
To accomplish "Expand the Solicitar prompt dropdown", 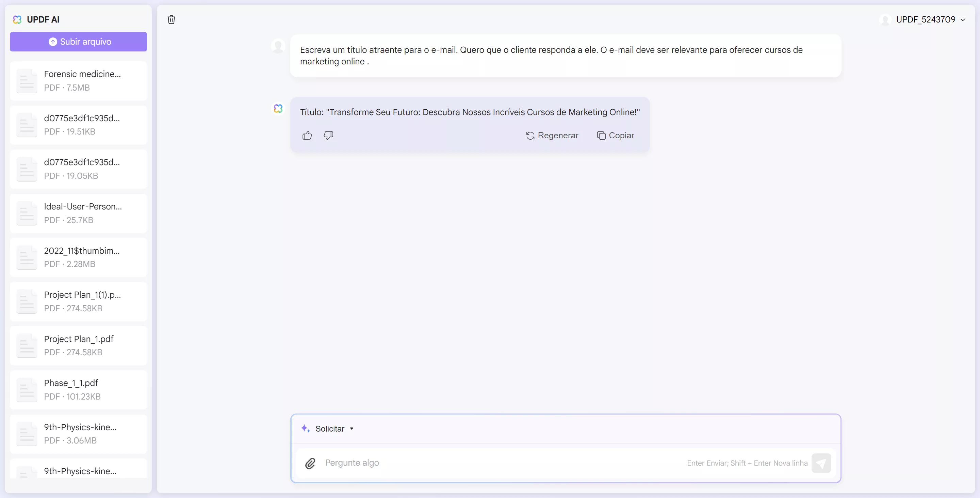I will (x=352, y=428).
